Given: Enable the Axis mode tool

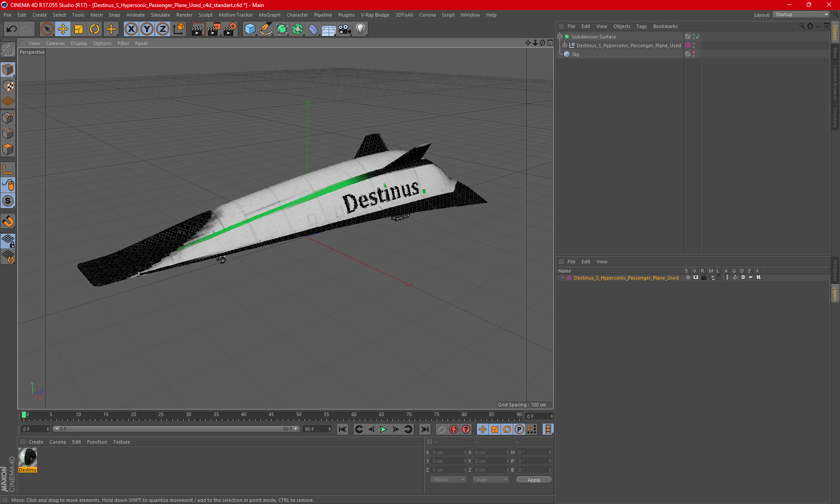Looking at the screenshot, I should 8,169.
